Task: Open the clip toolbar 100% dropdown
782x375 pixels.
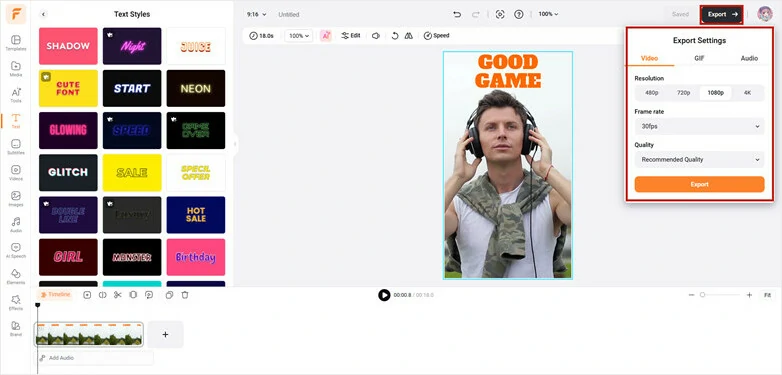Action: (299, 36)
